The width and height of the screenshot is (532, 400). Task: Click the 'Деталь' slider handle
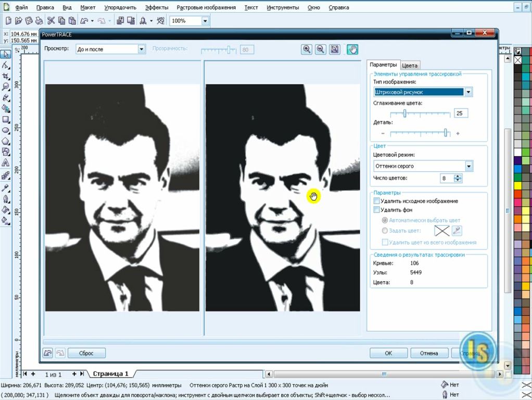[x=446, y=133]
